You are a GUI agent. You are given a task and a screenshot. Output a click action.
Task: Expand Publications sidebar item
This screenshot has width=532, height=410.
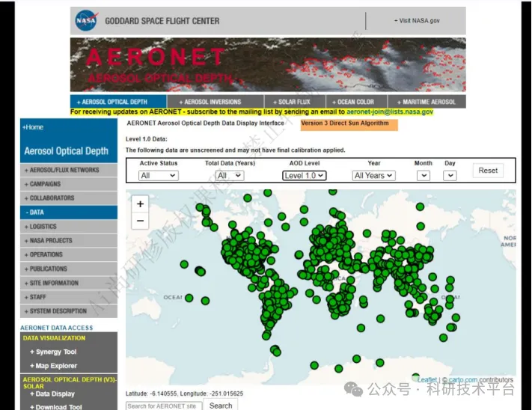(x=69, y=269)
